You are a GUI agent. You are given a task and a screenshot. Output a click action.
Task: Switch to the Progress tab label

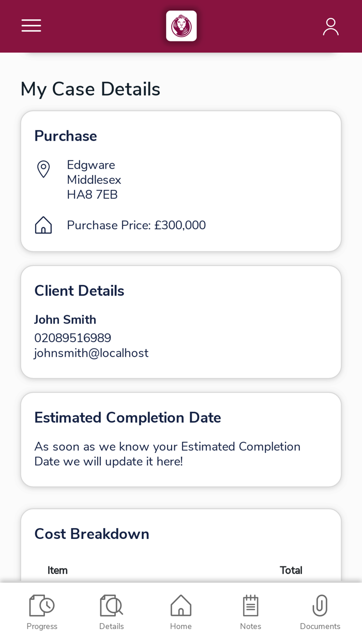(x=42, y=626)
